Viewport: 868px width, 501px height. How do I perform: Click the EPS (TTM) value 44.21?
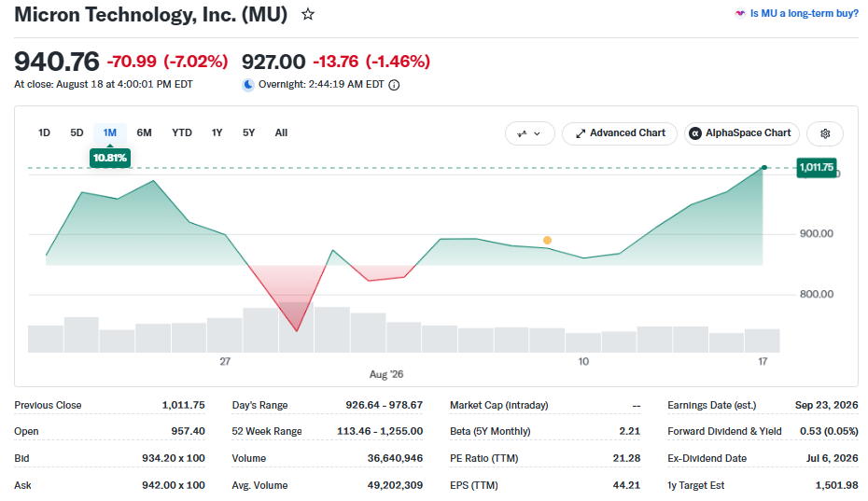point(626,485)
